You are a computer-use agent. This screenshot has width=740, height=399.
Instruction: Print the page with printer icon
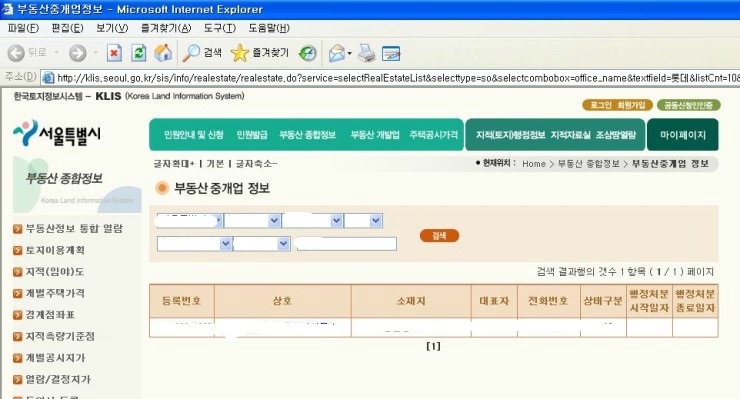(367, 53)
